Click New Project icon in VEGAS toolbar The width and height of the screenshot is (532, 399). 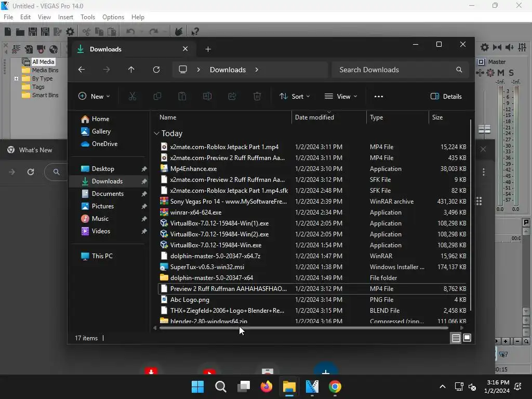point(8,32)
